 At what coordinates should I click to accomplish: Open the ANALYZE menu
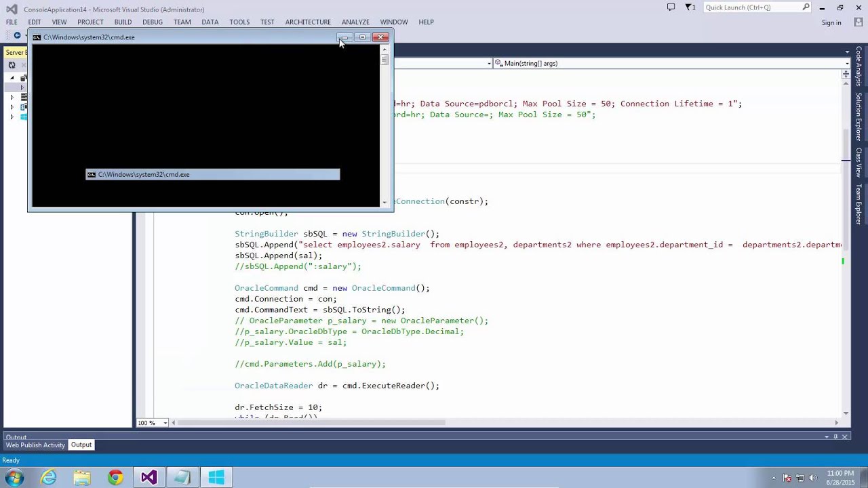[x=355, y=22]
